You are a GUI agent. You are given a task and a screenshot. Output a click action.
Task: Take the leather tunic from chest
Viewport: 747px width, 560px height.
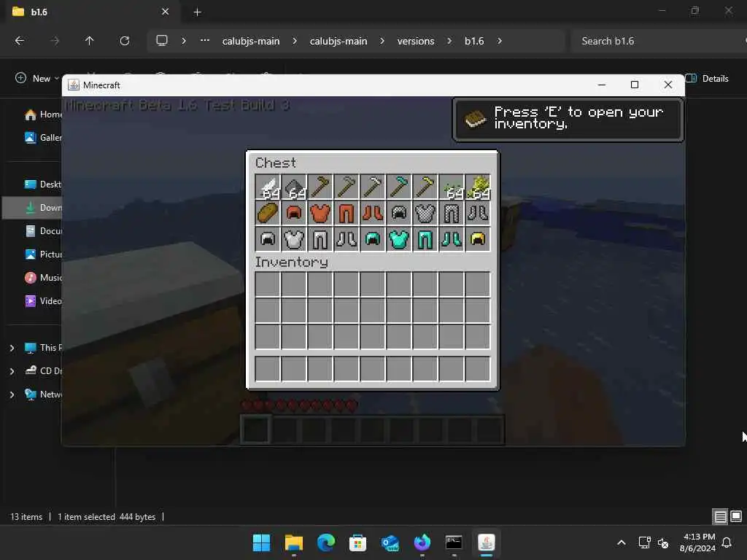pyautogui.click(x=320, y=213)
